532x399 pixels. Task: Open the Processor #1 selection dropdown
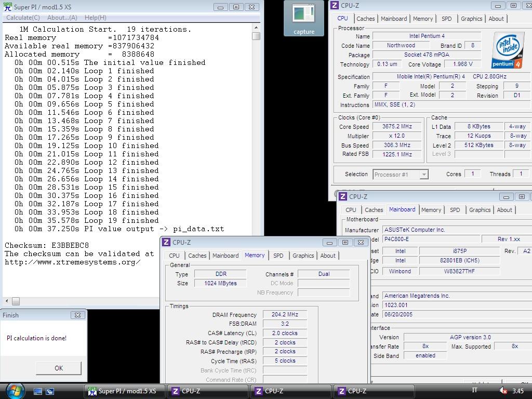click(401, 175)
